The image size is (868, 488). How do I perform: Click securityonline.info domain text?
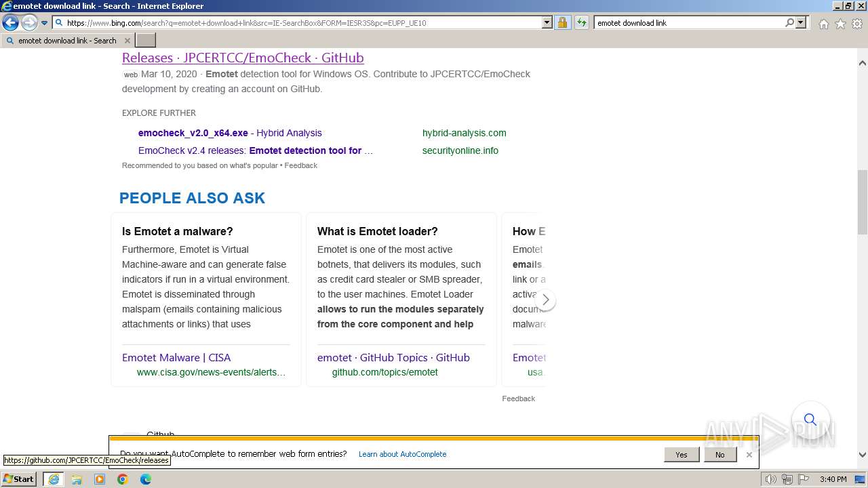coord(460,150)
